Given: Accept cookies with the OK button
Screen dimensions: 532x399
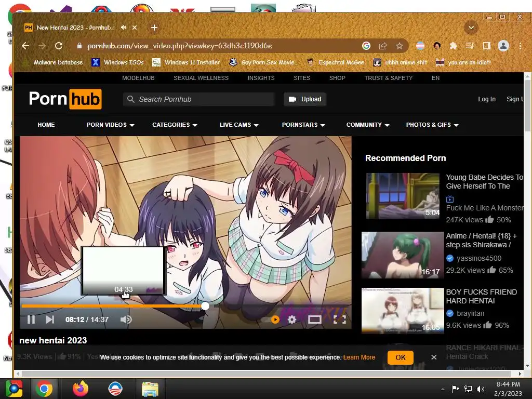Looking at the screenshot, I should pyautogui.click(x=401, y=357).
